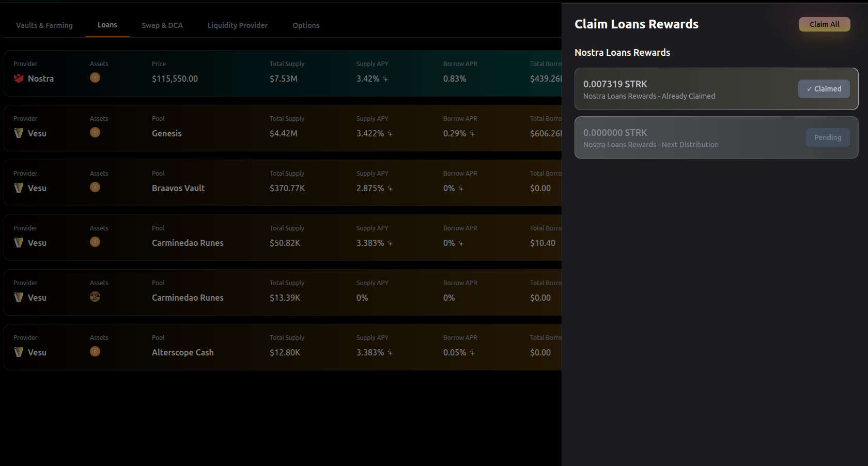The image size is (868, 466).
Task: Click Nostra total supply $7.53M
Action: pos(284,79)
